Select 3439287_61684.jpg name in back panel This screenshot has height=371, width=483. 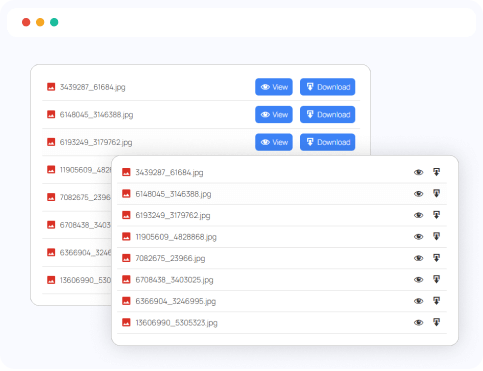tap(92, 87)
